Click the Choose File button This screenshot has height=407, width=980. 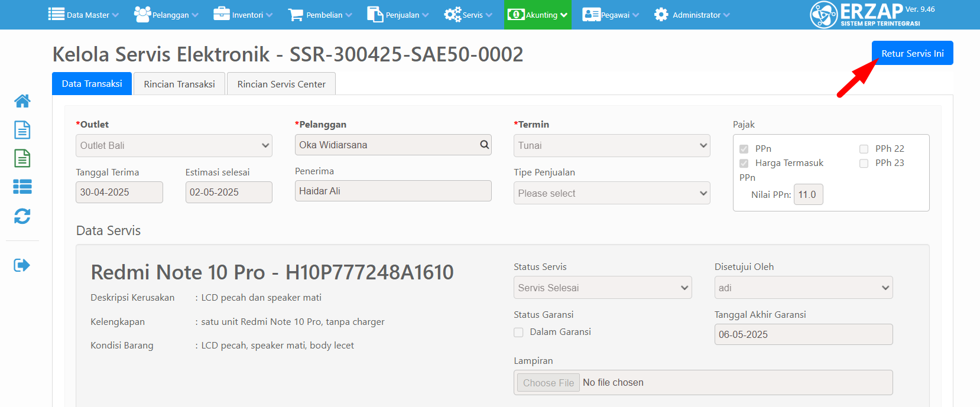click(x=549, y=383)
